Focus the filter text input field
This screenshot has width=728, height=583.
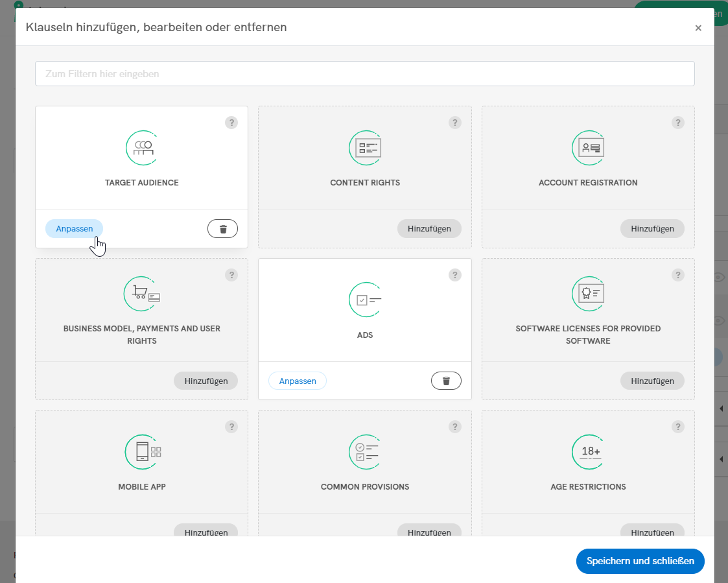pos(364,74)
